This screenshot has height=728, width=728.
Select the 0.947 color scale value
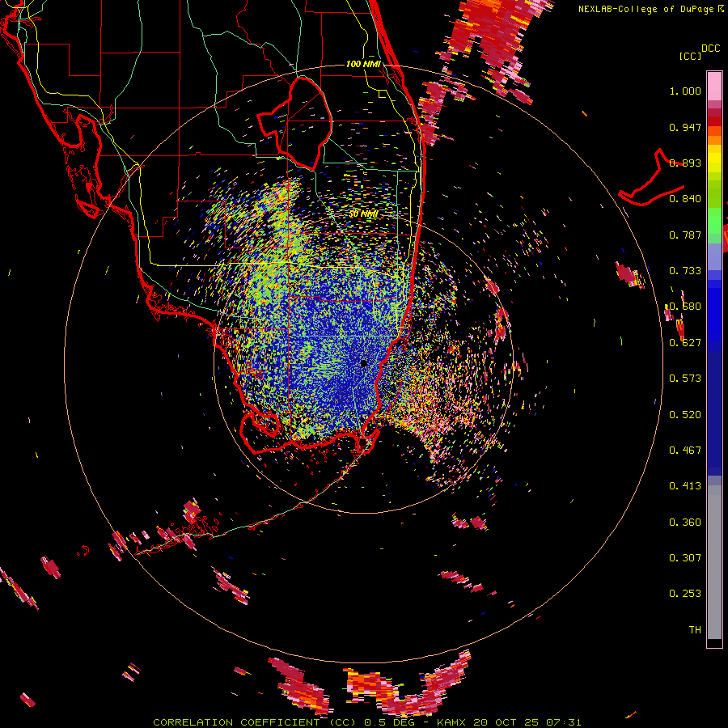(685, 127)
